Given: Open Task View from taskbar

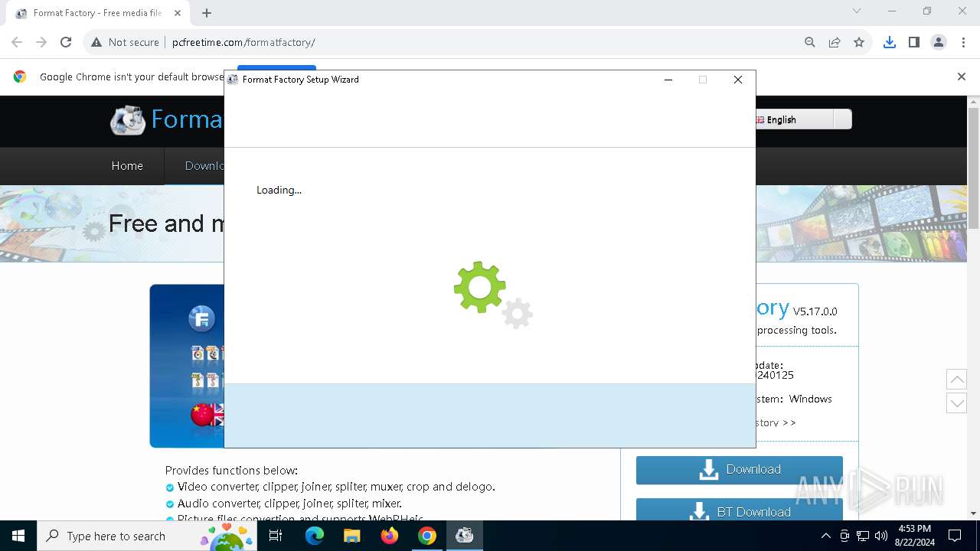Looking at the screenshot, I should [x=276, y=536].
